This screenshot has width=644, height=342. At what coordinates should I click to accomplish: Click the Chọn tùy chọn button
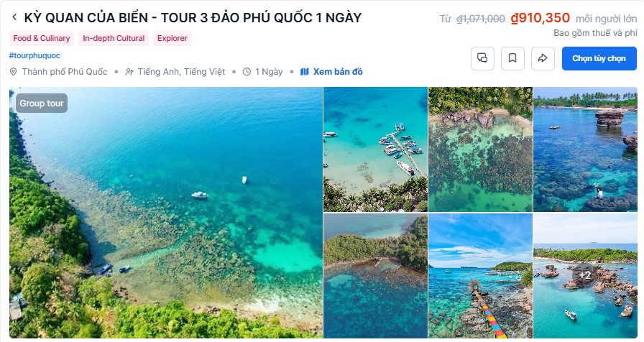[599, 58]
